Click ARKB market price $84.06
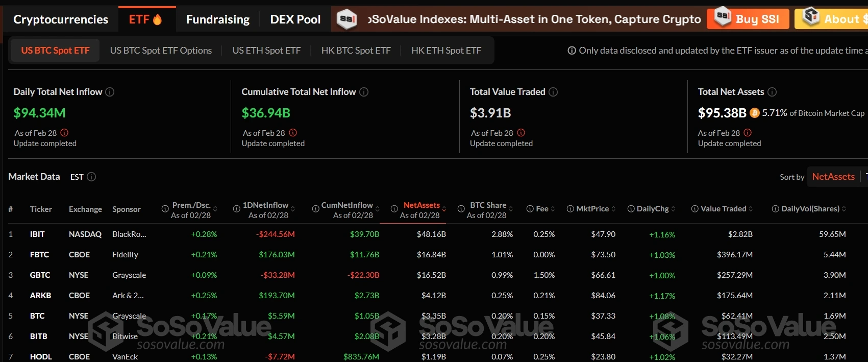The width and height of the screenshot is (868, 362). (x=603, y=296)
